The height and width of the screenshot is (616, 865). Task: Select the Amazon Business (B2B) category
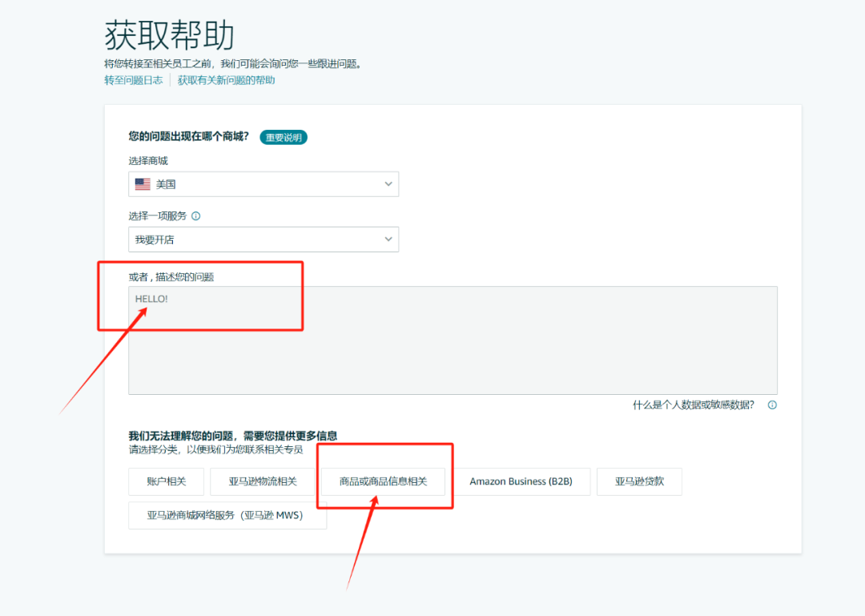(523, 481)
